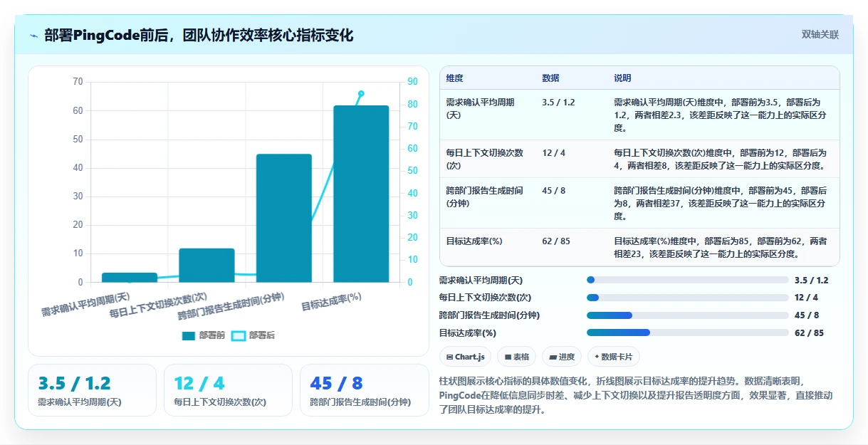
Task: Click the 跨部门报告生成时间 bar in the chart
Action: click(x=284, y=218)
